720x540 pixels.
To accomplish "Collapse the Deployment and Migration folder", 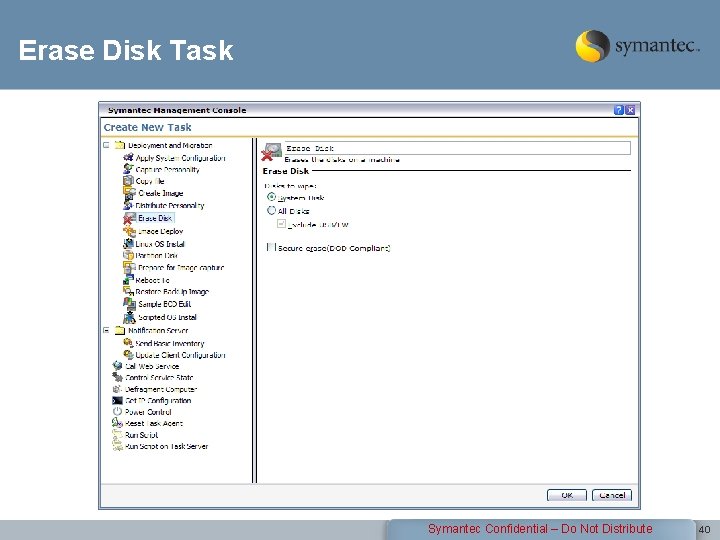I will pyautogui.click(x=106, y=145).
